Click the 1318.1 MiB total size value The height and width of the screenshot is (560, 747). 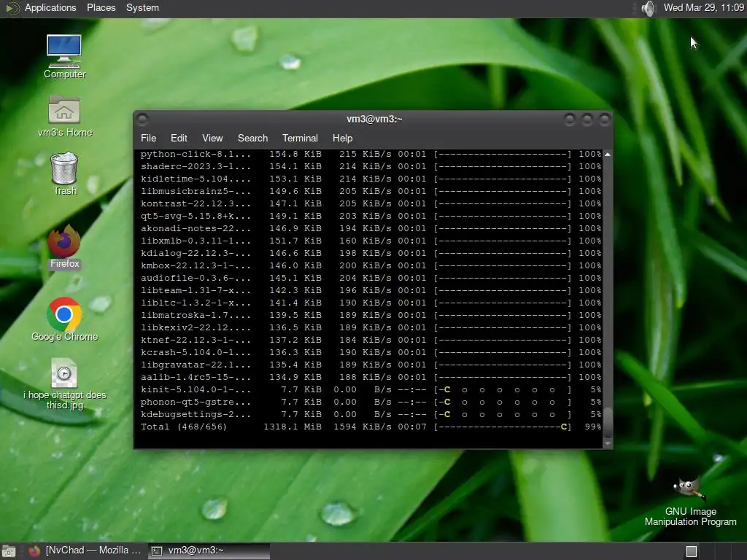point(293,427)
